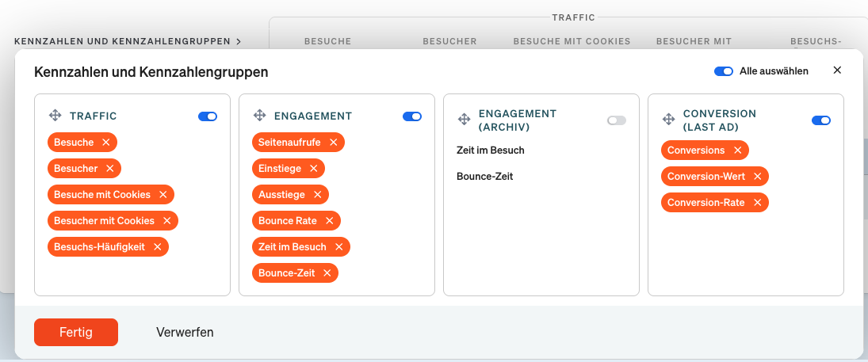This screenshot has height=362, width=868.
Task: Turn off Conversion (Last Ad) toggle
Action: [821, 120]
